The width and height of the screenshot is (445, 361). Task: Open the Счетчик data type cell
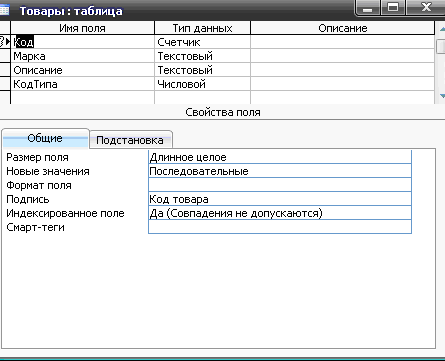point(202,42)
